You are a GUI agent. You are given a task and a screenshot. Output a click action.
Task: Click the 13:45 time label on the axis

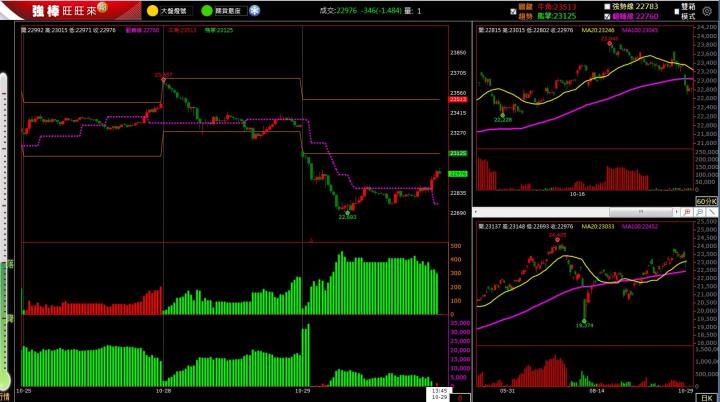[x=437, y=390]
